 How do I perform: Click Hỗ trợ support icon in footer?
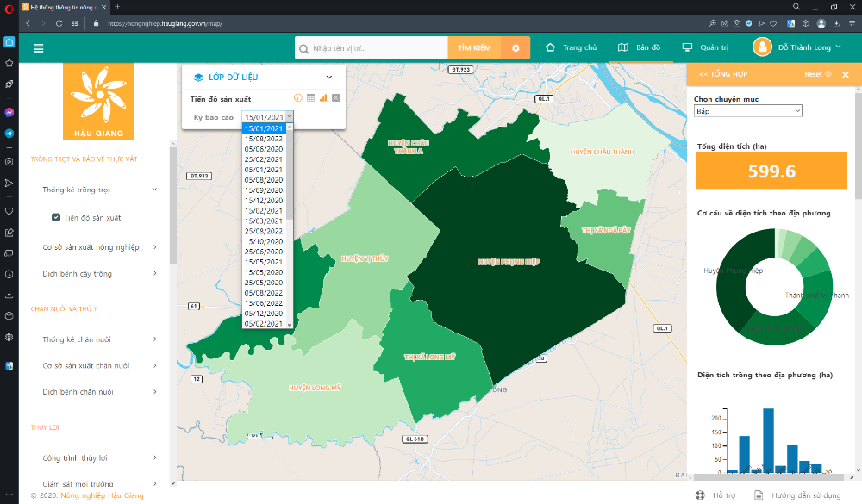tap(700, 495)
